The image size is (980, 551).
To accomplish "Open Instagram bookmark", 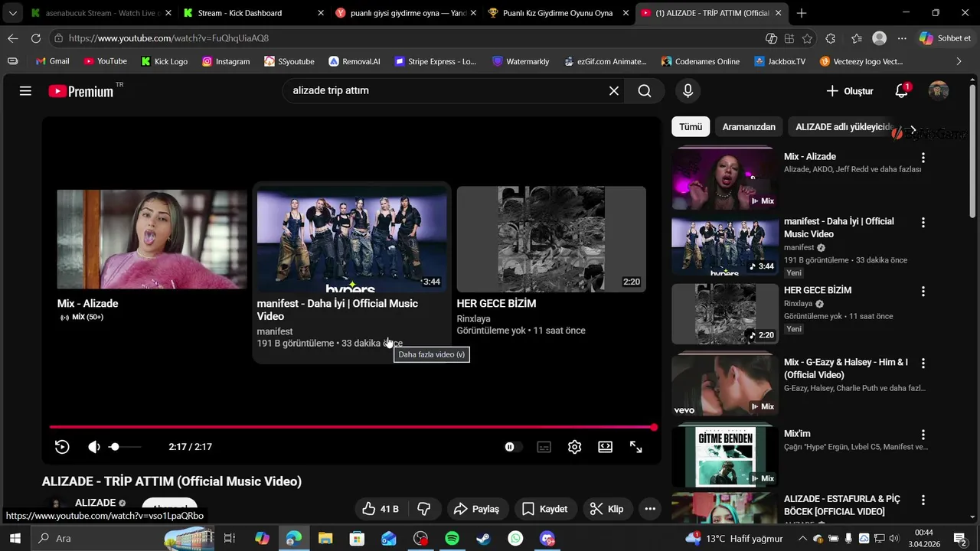I will (226, 61).
